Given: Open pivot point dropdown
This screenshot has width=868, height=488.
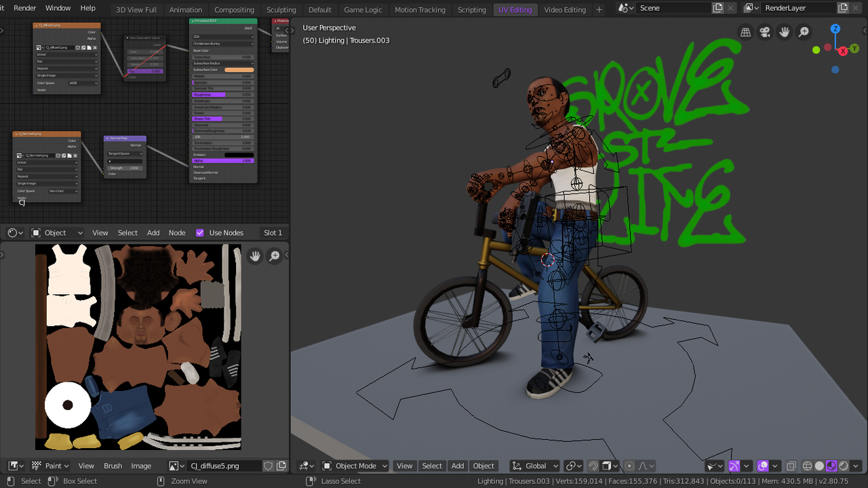Looking at the screenshot, I should click(x=574, y=466).
